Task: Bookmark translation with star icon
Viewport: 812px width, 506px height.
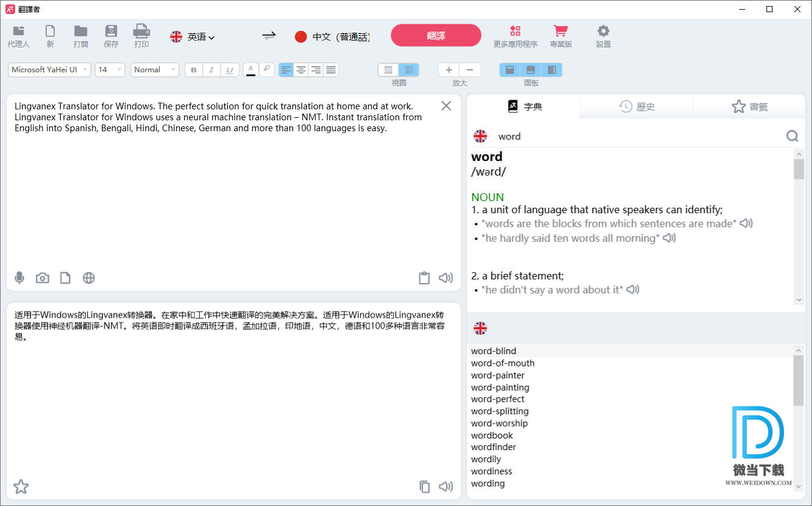Action: point(21,487)
